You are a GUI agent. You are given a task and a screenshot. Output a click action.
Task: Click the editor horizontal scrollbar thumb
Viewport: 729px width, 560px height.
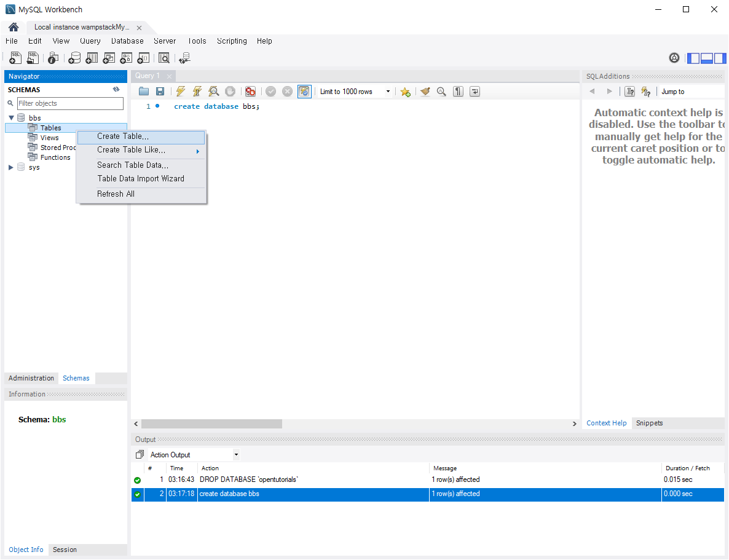(211, 424)
